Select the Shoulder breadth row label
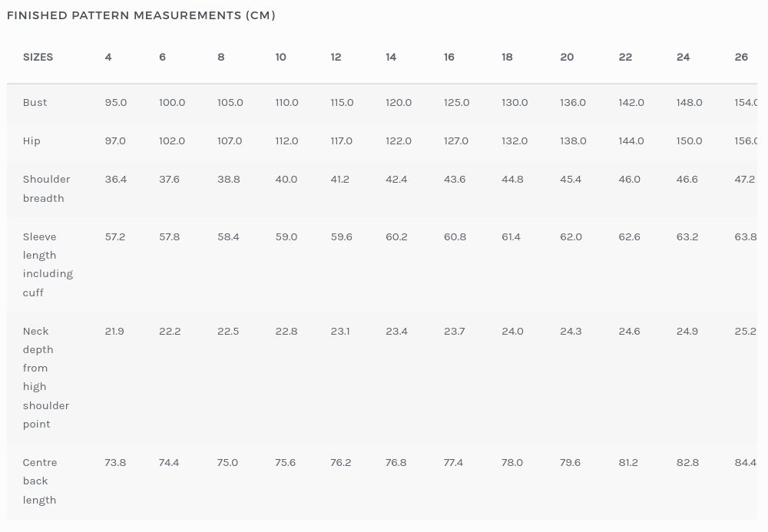768x532 pixels. (46, 188)
